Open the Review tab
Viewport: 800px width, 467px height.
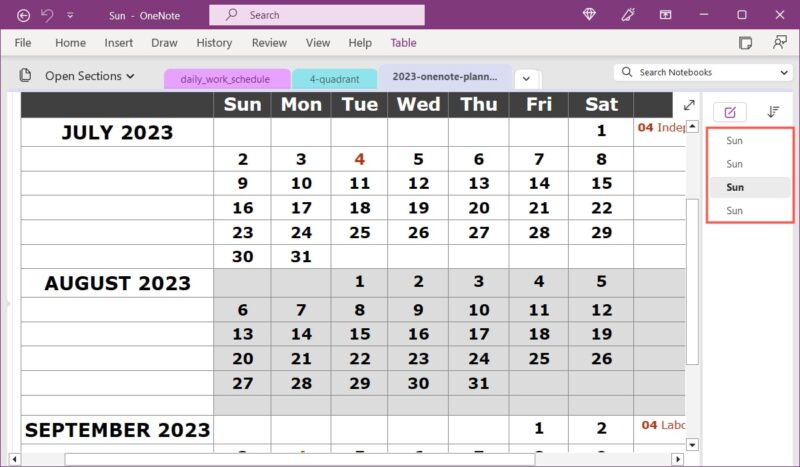point(269,43)
